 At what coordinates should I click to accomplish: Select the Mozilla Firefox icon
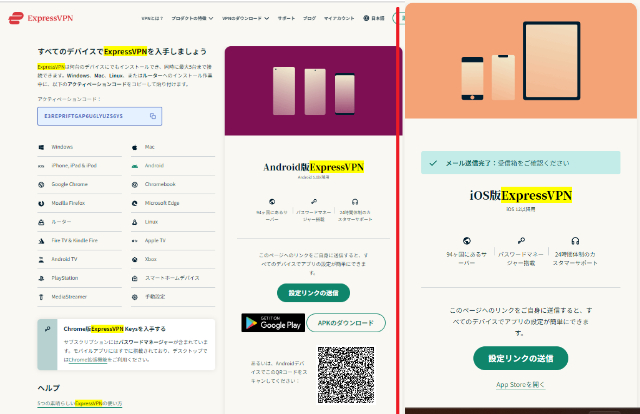41,203
